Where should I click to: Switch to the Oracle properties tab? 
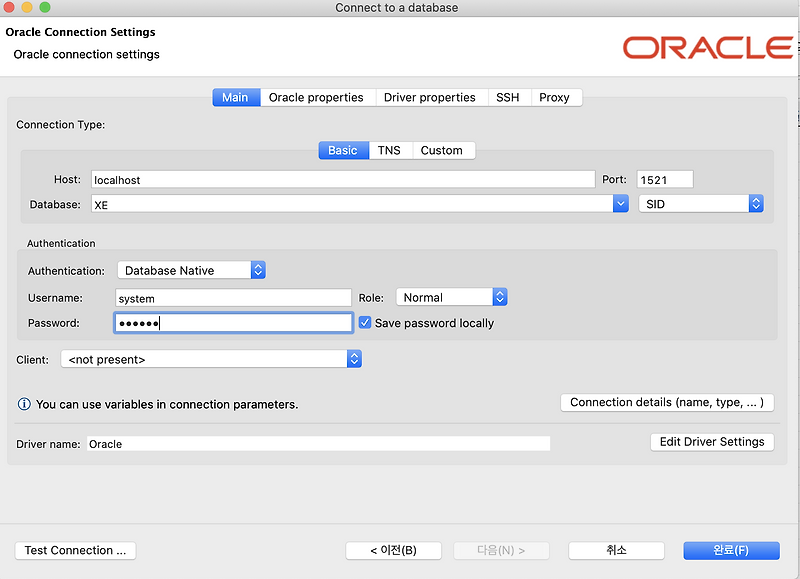click(320, 97)
